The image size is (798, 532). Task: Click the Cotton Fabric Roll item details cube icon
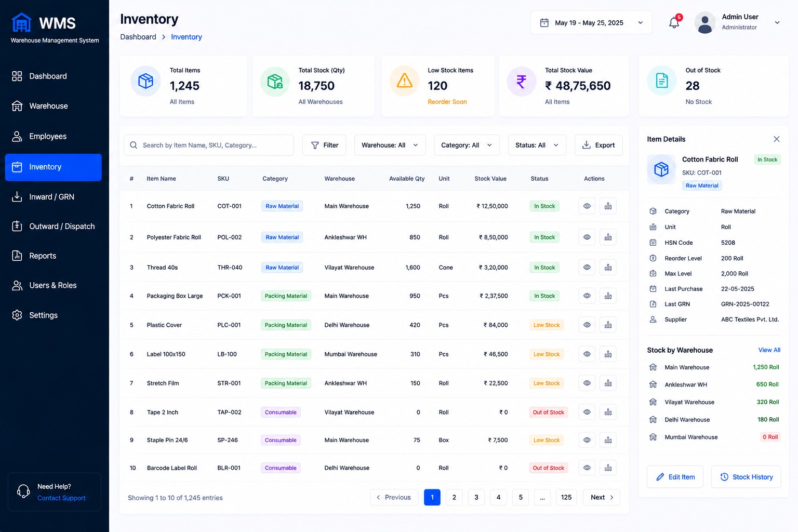(x=661, y=169)
